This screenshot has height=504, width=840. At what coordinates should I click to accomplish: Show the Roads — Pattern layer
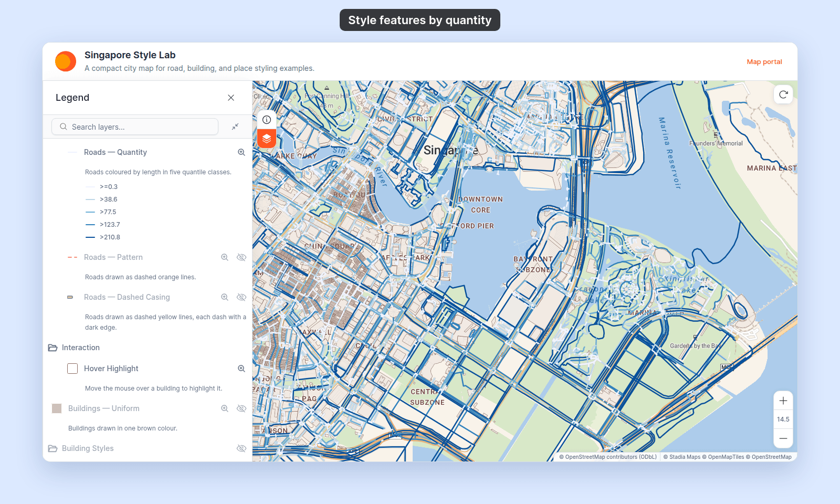[241, 257]
